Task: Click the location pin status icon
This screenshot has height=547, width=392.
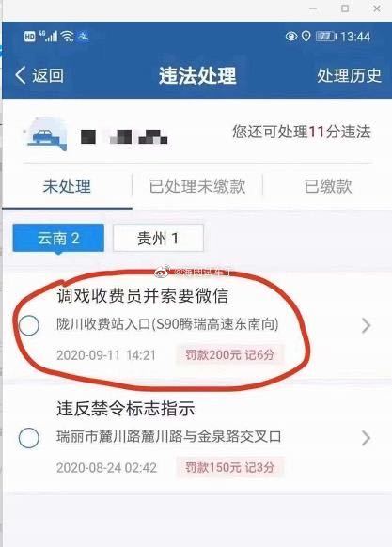Action: tap(306, 37)
